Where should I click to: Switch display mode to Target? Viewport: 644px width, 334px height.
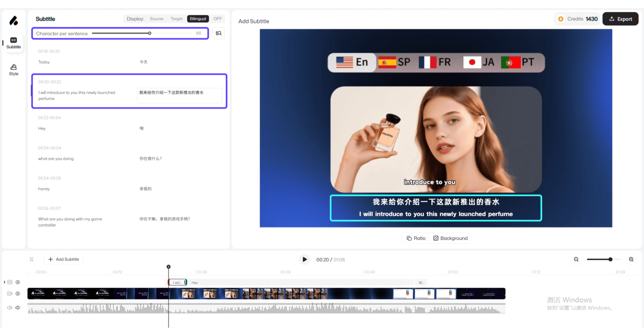176,19
